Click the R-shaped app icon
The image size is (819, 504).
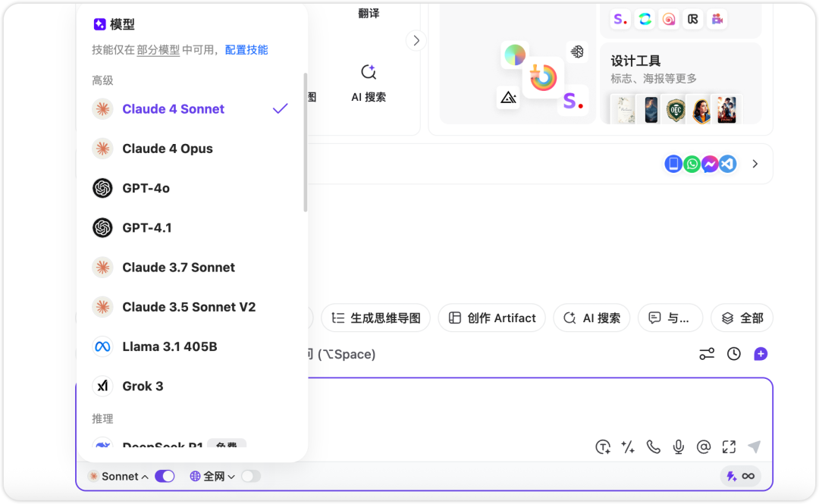point(692,19)
